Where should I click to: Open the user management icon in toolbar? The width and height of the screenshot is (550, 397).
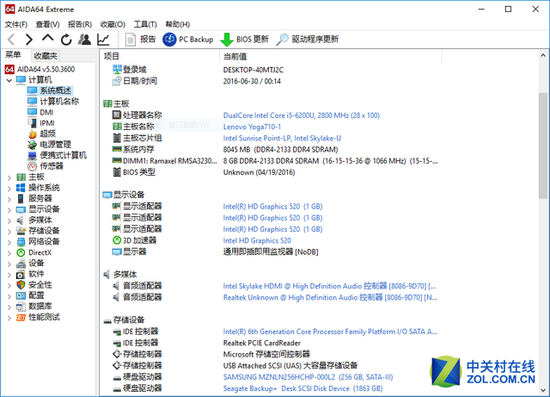point(85,39)
